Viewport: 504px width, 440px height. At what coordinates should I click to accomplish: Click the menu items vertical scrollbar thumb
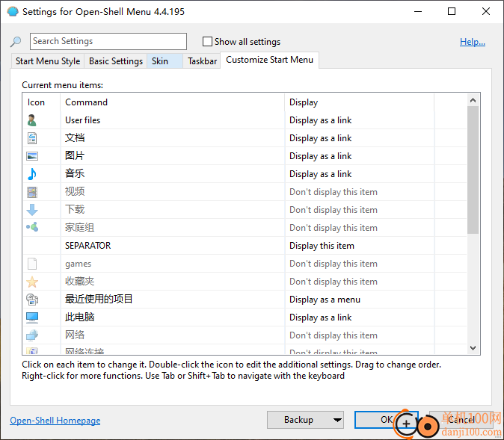pos(473,170)
